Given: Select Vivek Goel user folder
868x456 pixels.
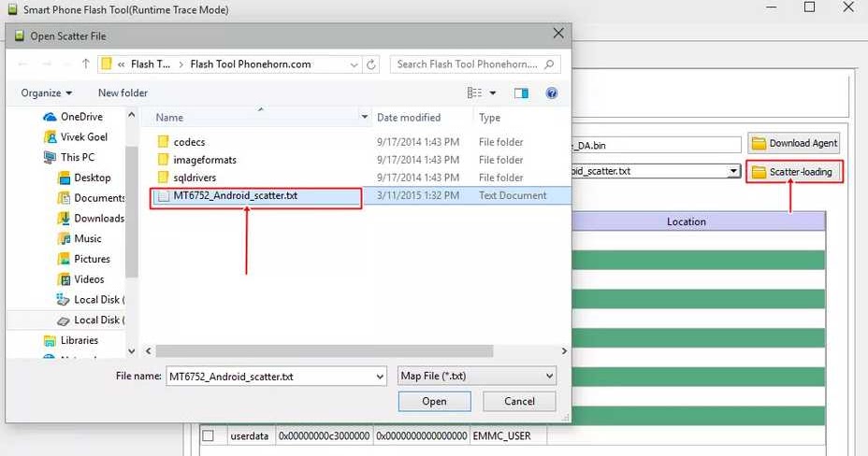Looking at the screenshot, I should pos(83,137).
